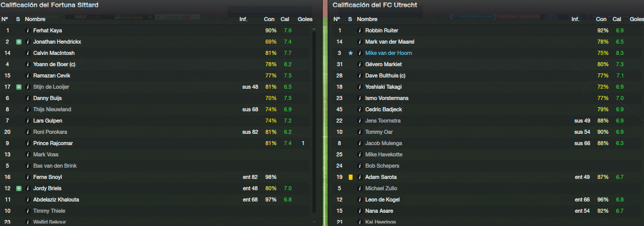Select Gévero Markiet player name
The height and width of the screenshot is (226, 644).
pyautogui.click(x=383, y=64)
